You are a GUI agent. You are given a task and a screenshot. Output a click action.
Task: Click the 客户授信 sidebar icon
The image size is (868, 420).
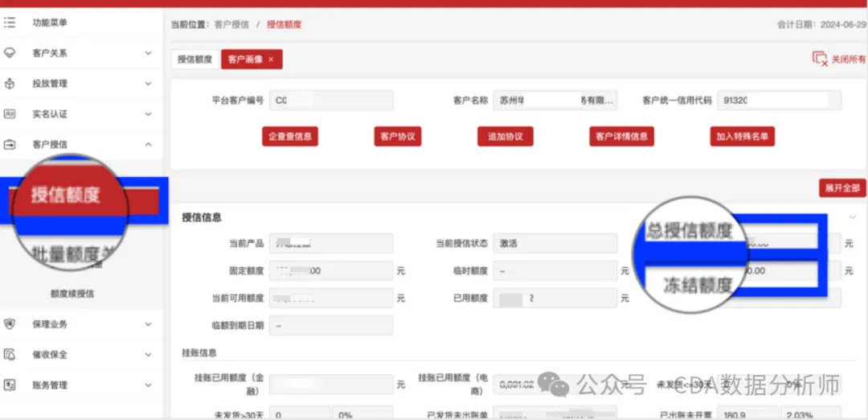coord(10,145)
